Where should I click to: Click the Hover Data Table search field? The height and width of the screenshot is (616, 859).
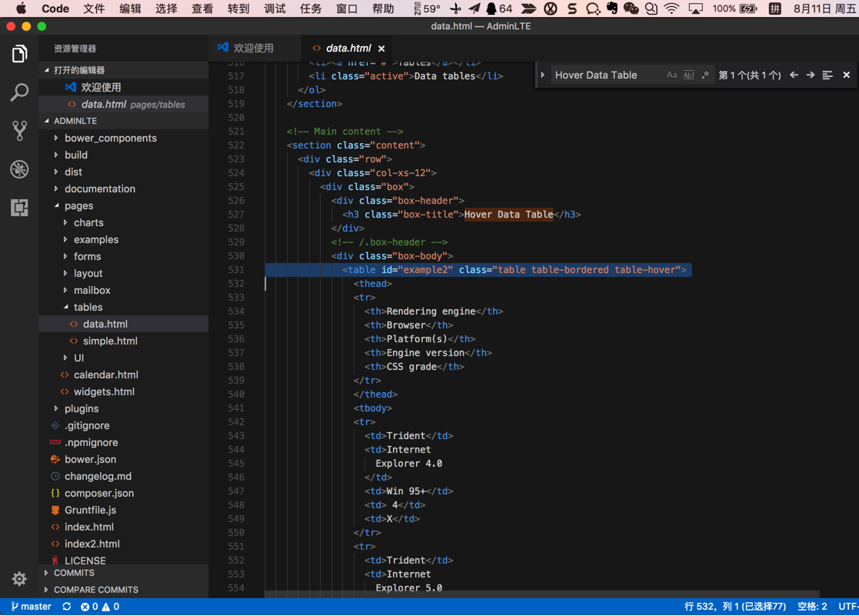tap(605, 75)
